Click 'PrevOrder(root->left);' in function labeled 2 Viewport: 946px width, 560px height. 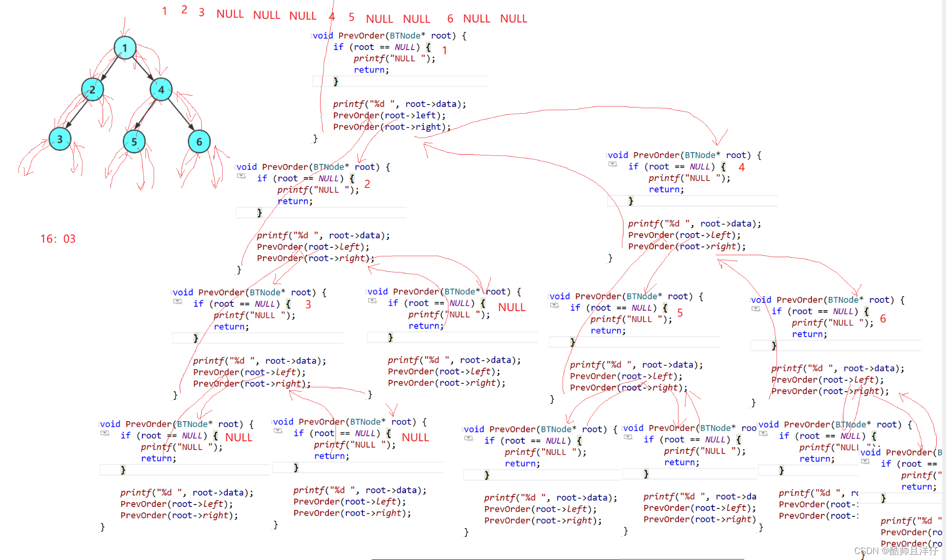[313, 247]
